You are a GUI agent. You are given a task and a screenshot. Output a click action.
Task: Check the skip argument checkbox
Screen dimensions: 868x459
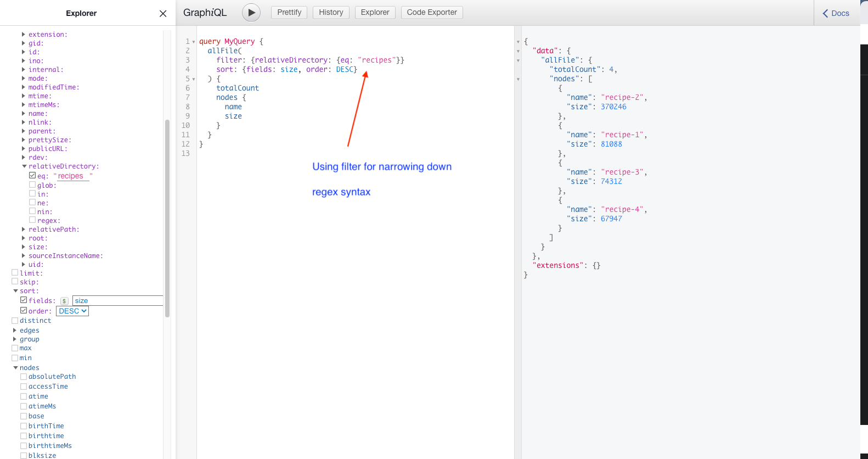point(15,281)
